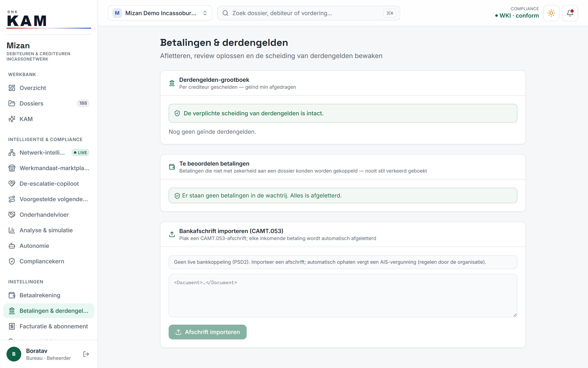Expand the Mizan Demo Incassobureau organisation selector
The height and width of the screenshot is (368, 588).
click(160, 13)
